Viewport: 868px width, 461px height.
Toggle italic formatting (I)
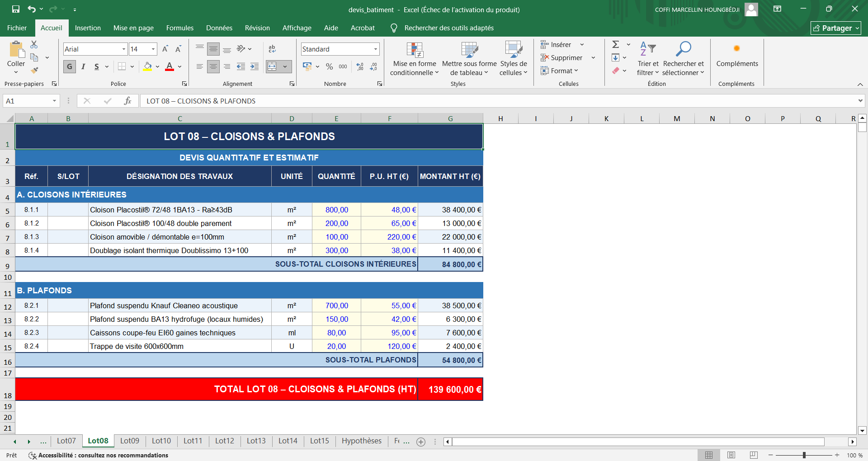tap(83, 67)
